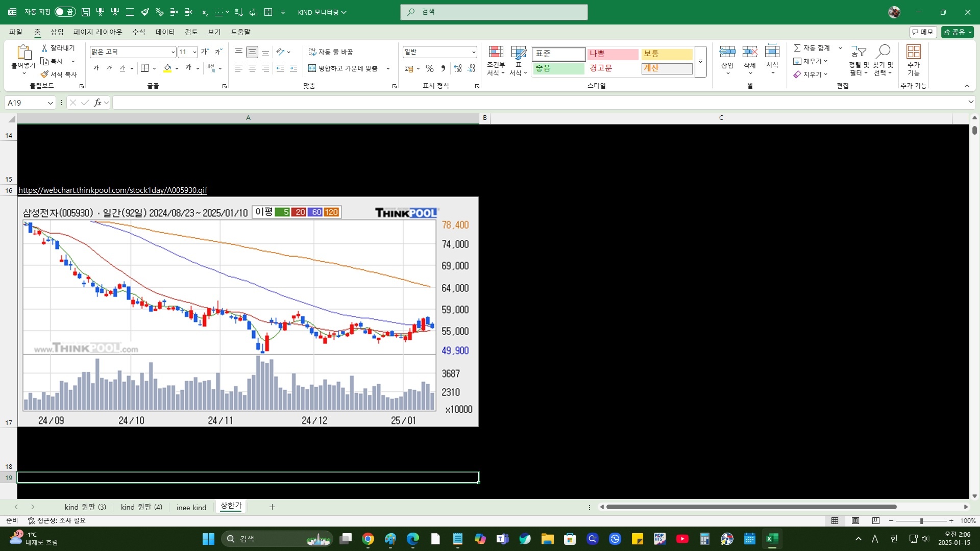Collapse the ribbon with chevron

[967, 86]
